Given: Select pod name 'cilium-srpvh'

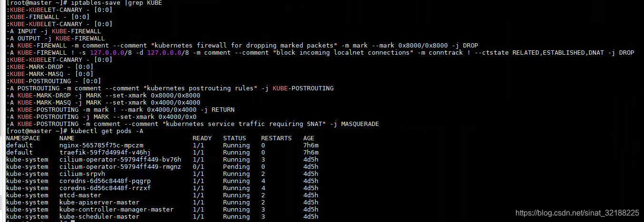Looking at the screenshot, I should tap(82, 174).
